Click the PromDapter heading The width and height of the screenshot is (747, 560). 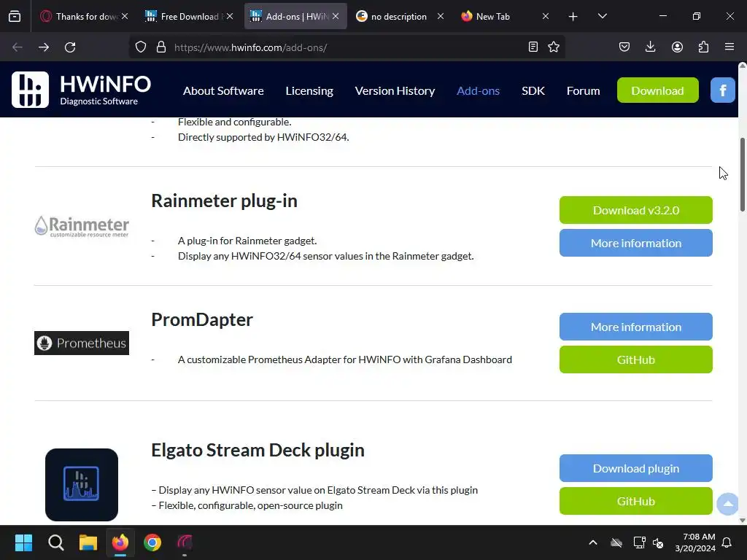202,319
